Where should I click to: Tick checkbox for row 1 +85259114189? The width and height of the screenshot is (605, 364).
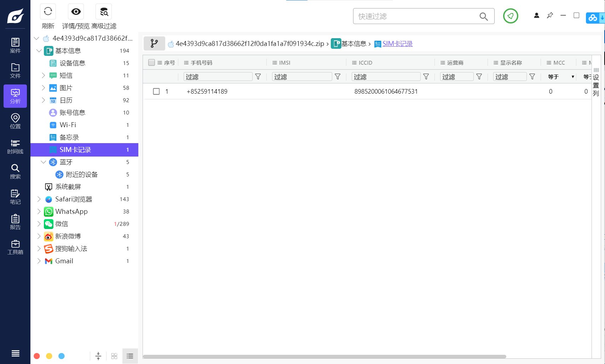(x=156, y=92)
